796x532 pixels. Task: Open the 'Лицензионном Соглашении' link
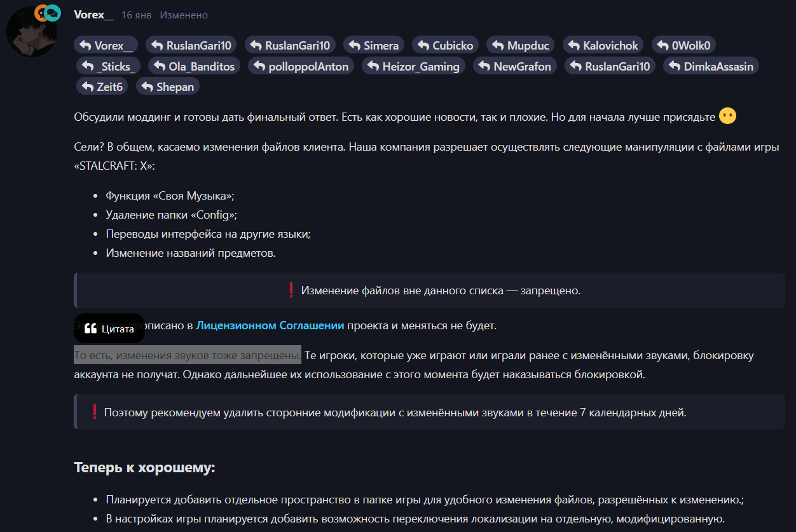point(270,325)
